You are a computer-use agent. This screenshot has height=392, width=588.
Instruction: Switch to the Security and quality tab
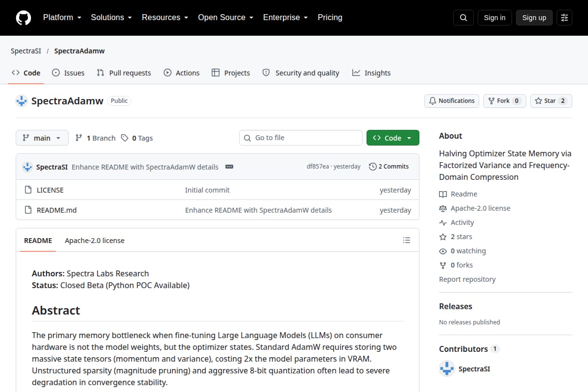(301, 73)
